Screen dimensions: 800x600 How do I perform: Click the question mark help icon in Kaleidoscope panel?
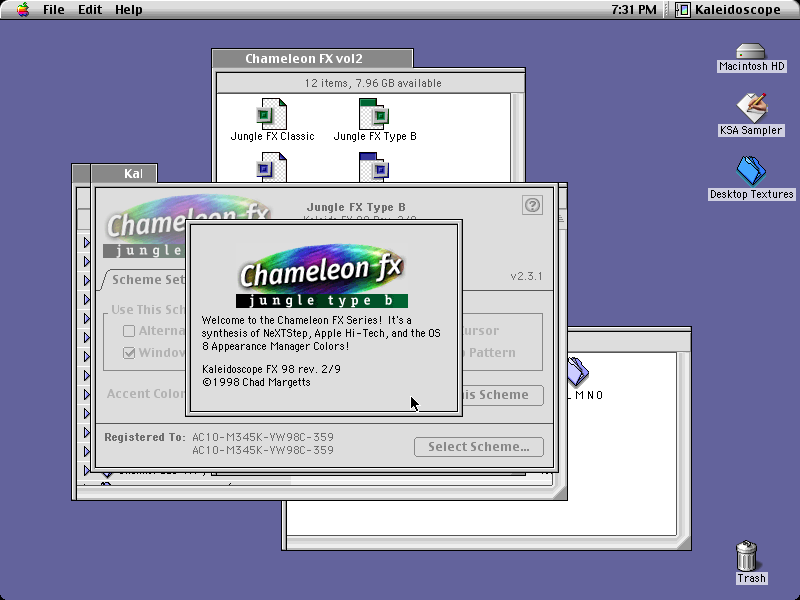click(x=532, y=205)
